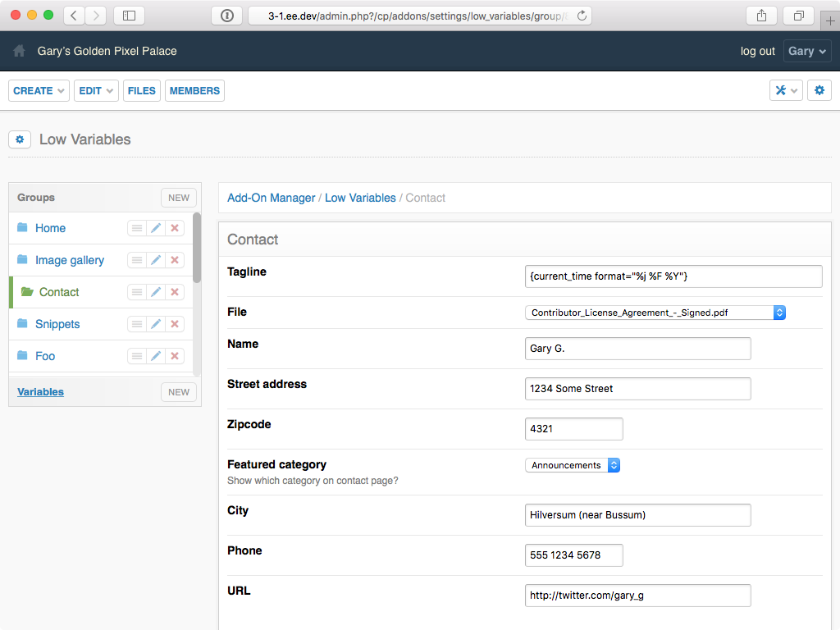Click reorder handle for Foo group
The width and height of the screenshot is (840, 630).
[137, 356]
